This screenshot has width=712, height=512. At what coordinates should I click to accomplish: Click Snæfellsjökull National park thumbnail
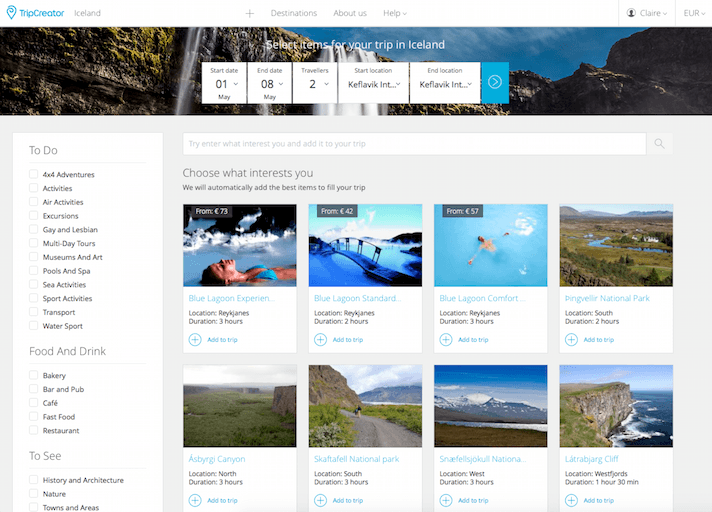pos(491,406)
